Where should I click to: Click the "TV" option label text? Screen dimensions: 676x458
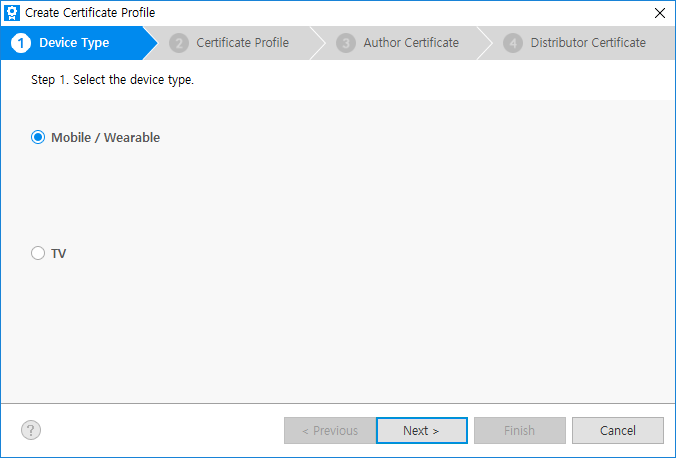tap(59, 254)
